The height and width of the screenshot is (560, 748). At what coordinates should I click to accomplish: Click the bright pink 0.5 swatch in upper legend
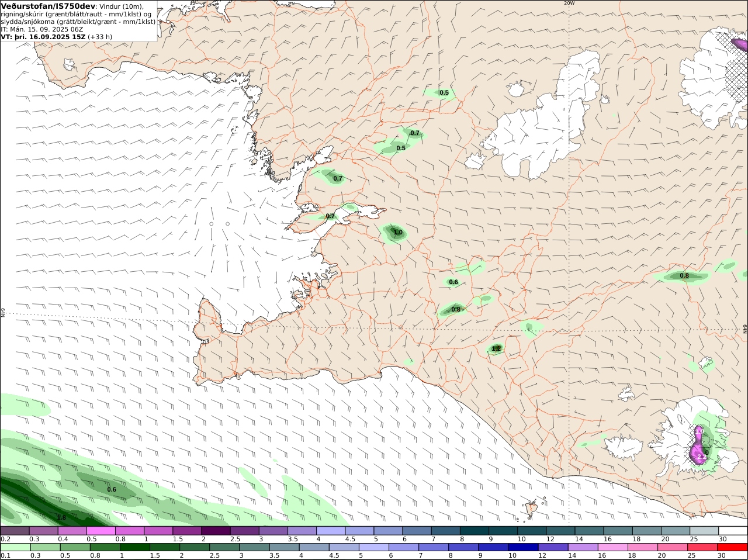101,531
